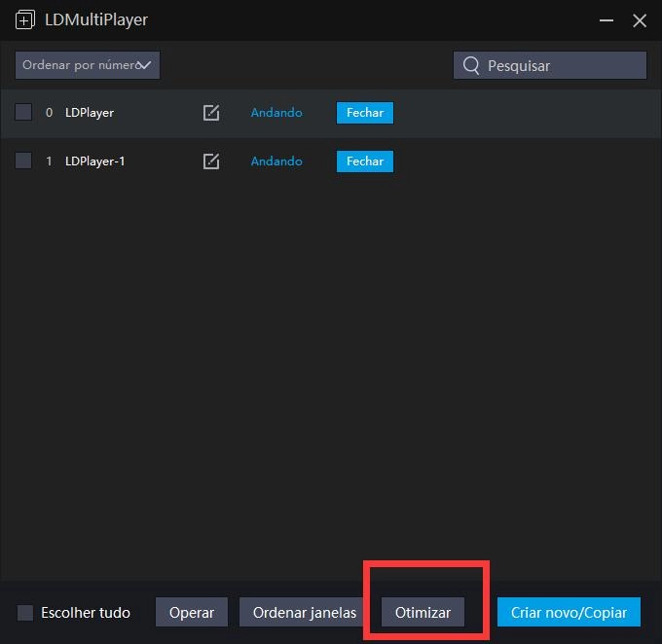The width and height of the screenshot is (662, 644).
Task: Click Criar novo/Copiar button
Action: [x=569, y=613]
